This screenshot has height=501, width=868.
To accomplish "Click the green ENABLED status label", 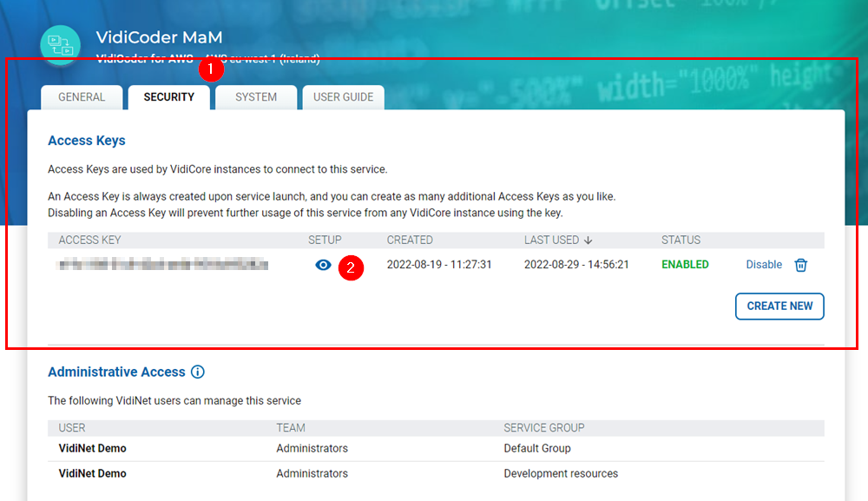I will coord(685,265).
